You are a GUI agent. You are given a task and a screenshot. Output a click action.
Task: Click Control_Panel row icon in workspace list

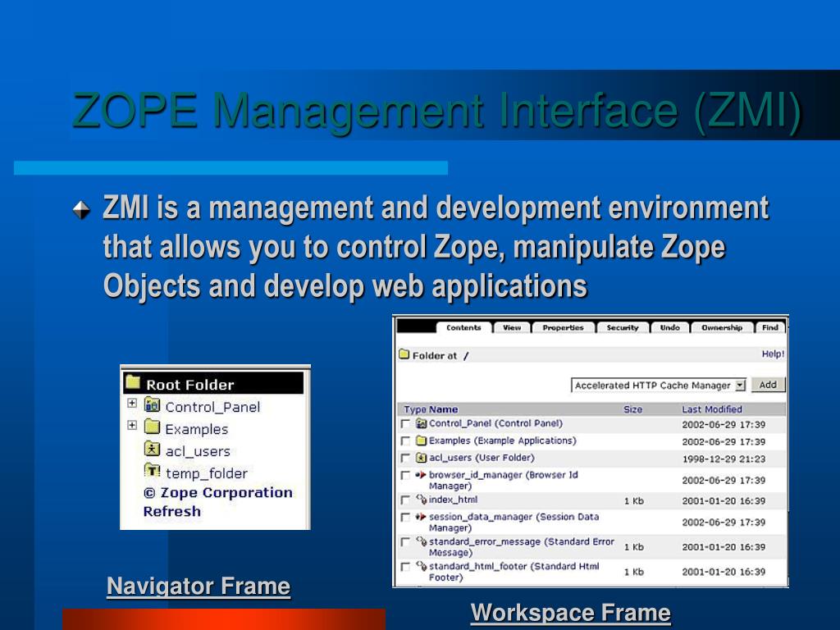(x=421, y=424)
